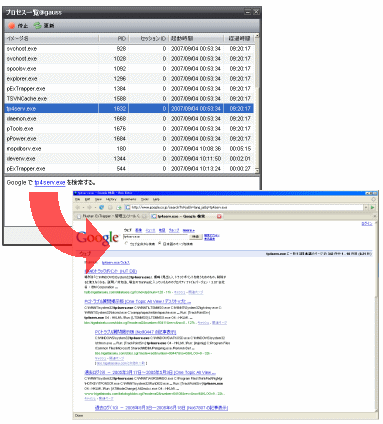Select the explorer.exe process row
This screenshot has width=383, height=424.
(129, 79)
